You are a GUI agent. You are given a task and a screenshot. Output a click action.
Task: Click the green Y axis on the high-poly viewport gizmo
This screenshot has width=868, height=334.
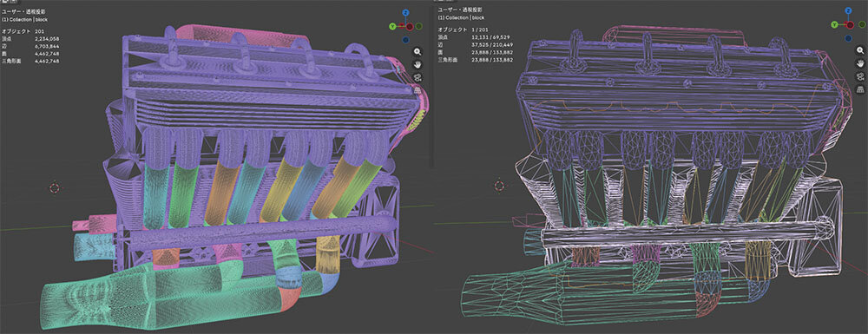(392, 26)
